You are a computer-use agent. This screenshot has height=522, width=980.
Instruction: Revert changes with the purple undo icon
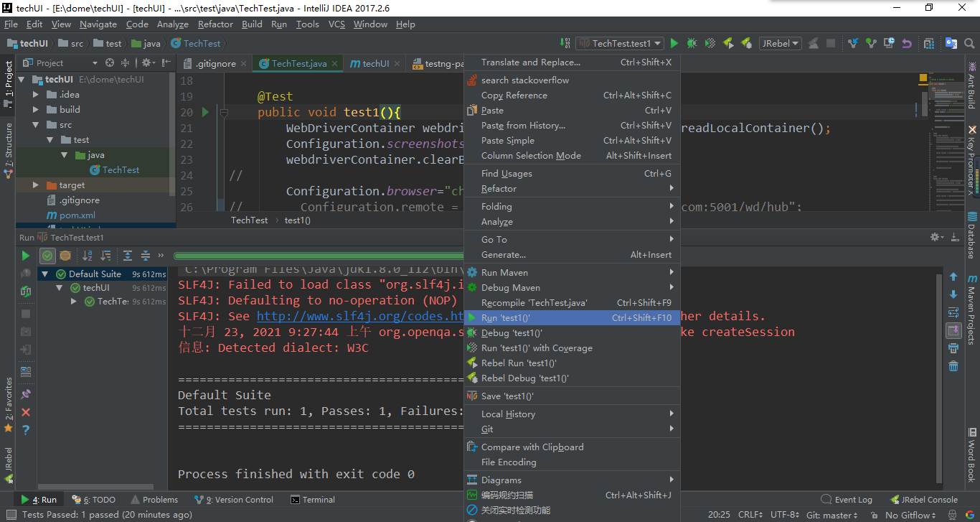click(x=907, y=43)
